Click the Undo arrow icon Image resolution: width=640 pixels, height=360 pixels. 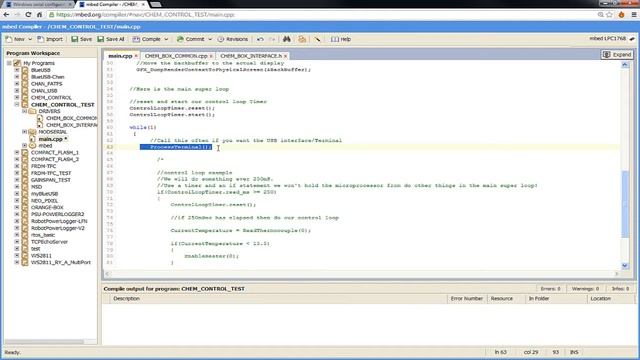[260, 39]
